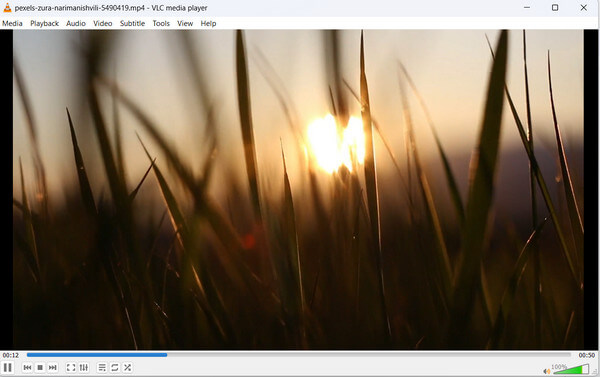This screenshot has width=600, height=377.
Task: Skip to next media in playlist
Action: [52, 367]
